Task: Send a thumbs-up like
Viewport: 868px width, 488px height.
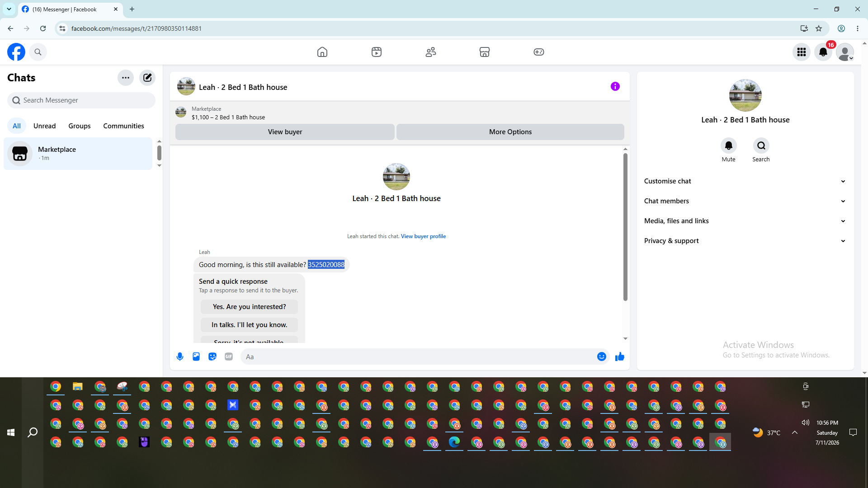Action: point(620,357)
